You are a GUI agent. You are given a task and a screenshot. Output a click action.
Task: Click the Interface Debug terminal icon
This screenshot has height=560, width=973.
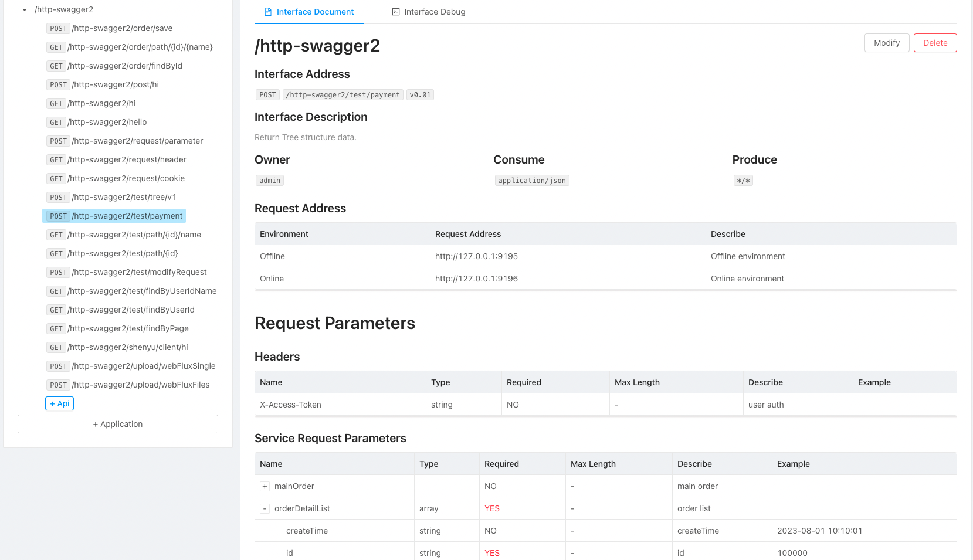394,12
